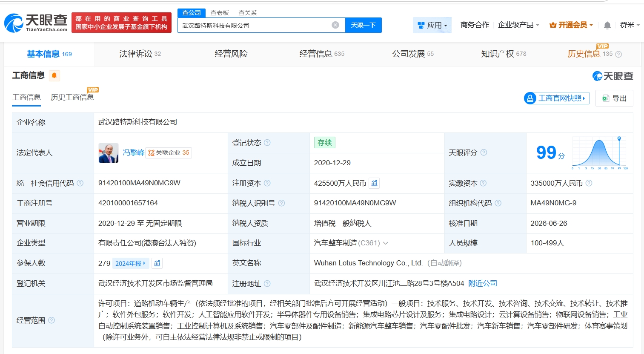Click the TianYanCha logo

36,23
